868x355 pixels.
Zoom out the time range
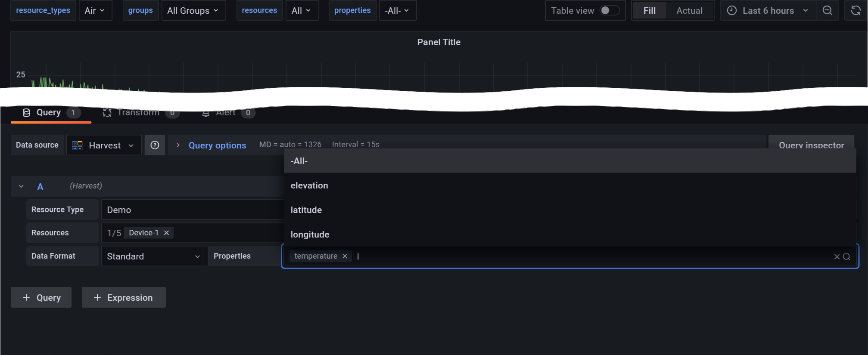tap(828, 10)
